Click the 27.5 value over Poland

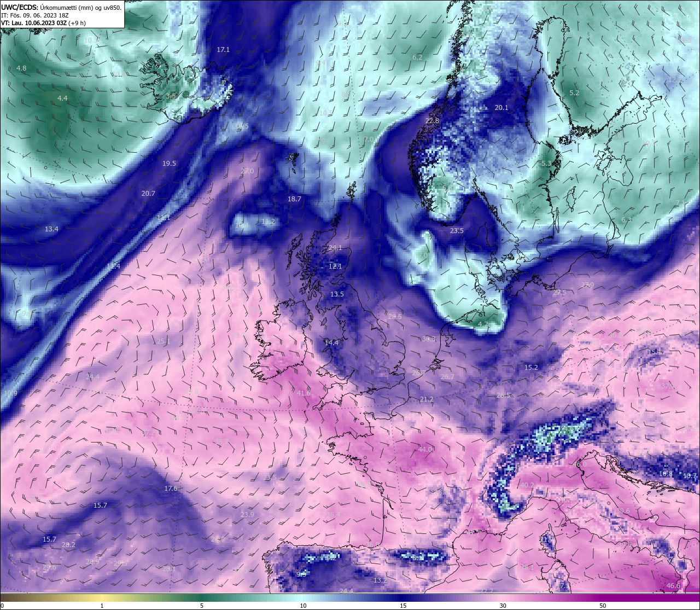pos(559,293)
